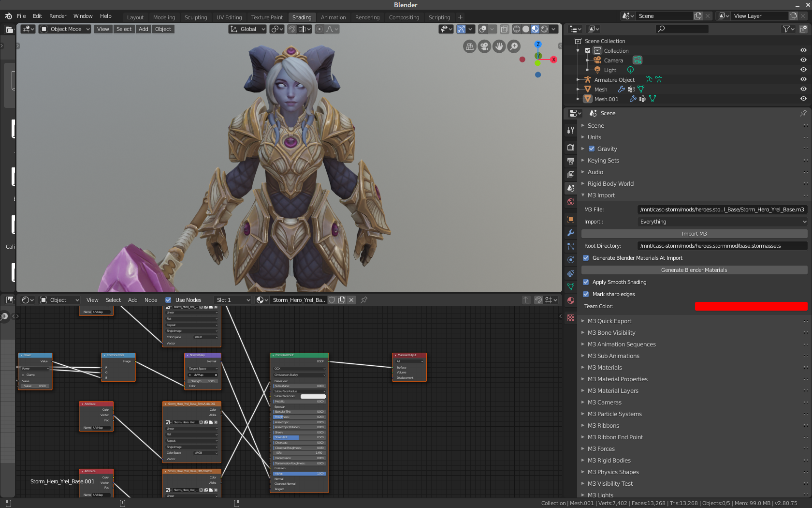This screenshot has width=812, height=508.
Task: Open Render Properties in the properties editor
Action: [x=570, y=147]
